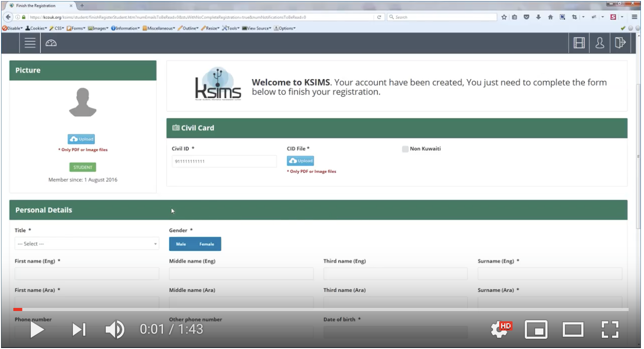The width and height of the screenshot is (644, 349).
Task: Click the STUDENT badge
Action: [83, 167]
